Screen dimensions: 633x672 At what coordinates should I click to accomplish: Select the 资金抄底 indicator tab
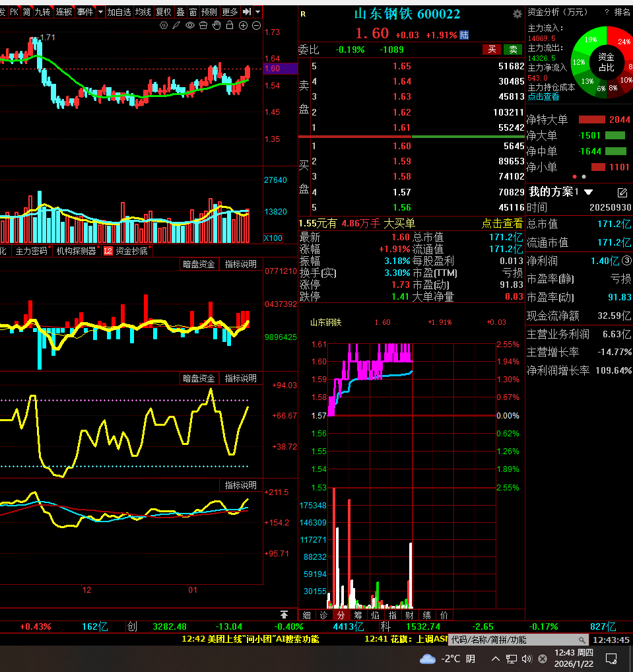click(131, 251)
